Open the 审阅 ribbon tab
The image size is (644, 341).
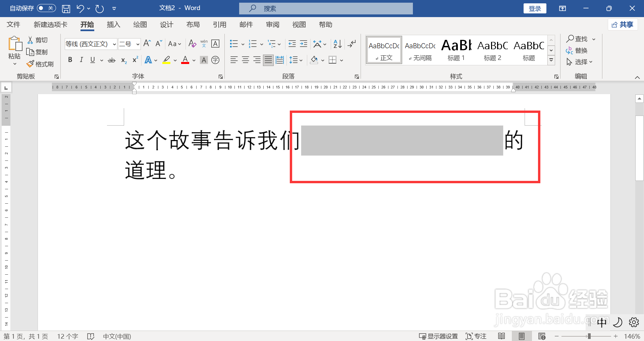[272, 24]
